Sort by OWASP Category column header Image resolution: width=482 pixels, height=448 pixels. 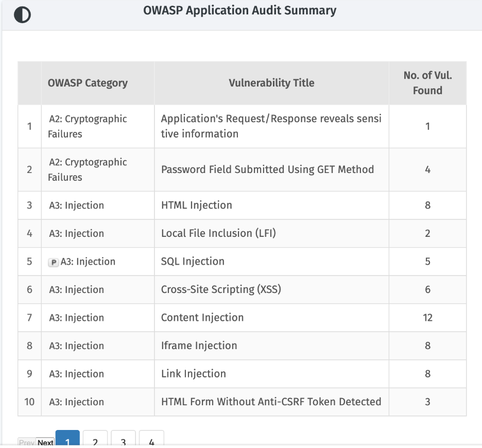coord(88,83)
